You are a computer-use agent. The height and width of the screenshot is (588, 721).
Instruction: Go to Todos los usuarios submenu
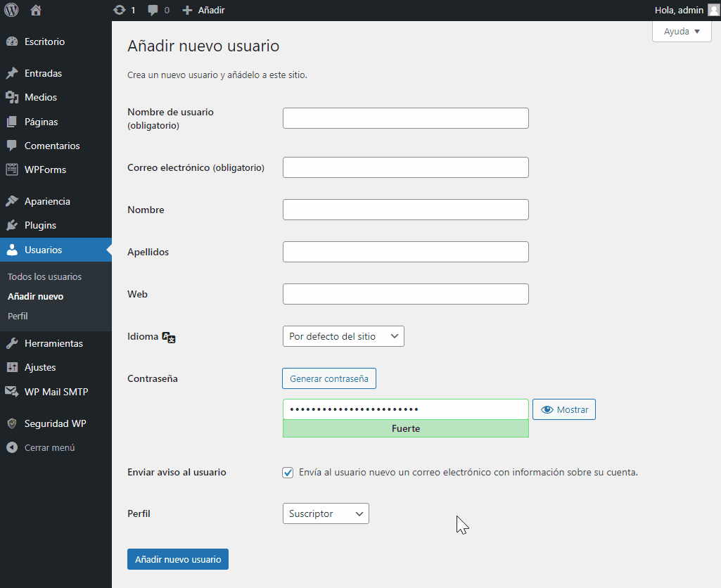pos(44,276)
